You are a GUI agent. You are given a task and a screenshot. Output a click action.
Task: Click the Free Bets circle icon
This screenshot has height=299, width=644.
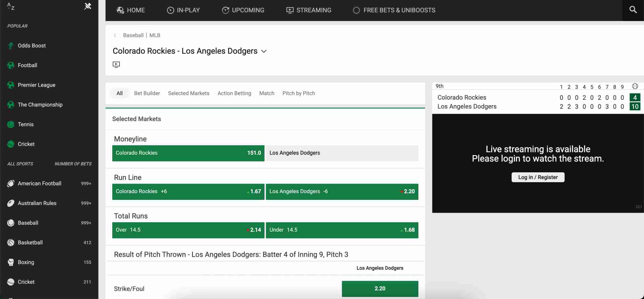356,10
